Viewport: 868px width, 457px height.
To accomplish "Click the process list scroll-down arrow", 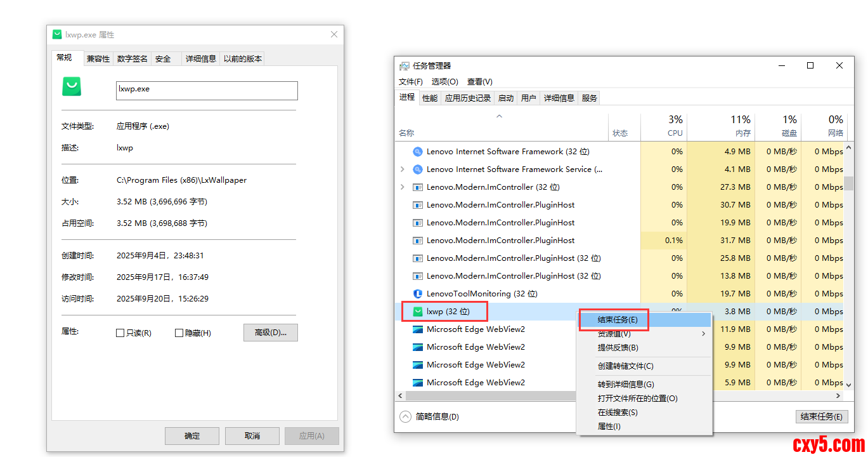I will 848,385.
